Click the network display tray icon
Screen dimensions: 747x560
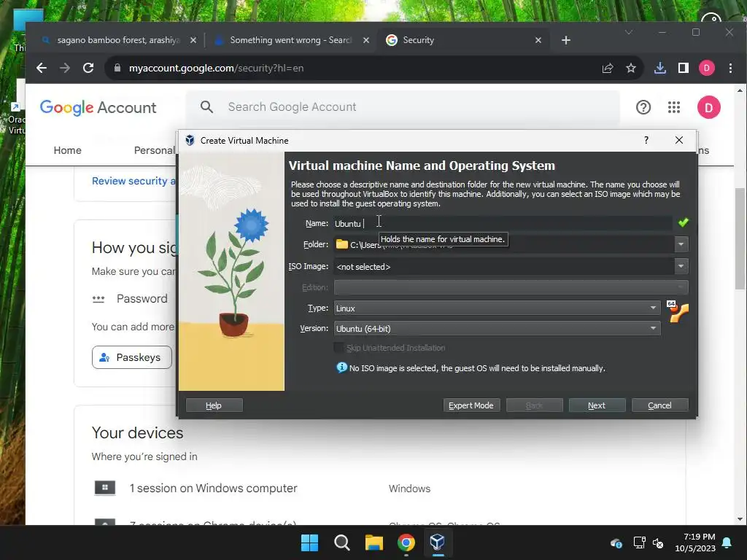(639, 542)
